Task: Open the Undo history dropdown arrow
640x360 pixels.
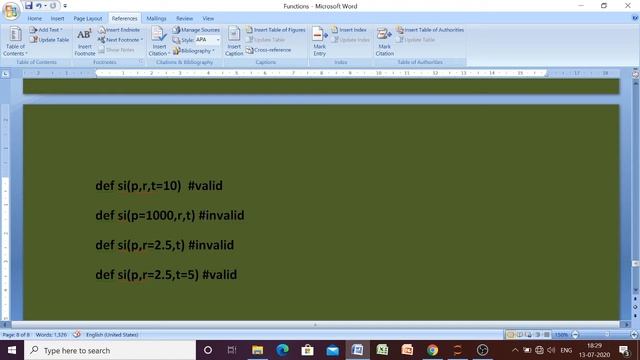Action: (x=45, y=6)
